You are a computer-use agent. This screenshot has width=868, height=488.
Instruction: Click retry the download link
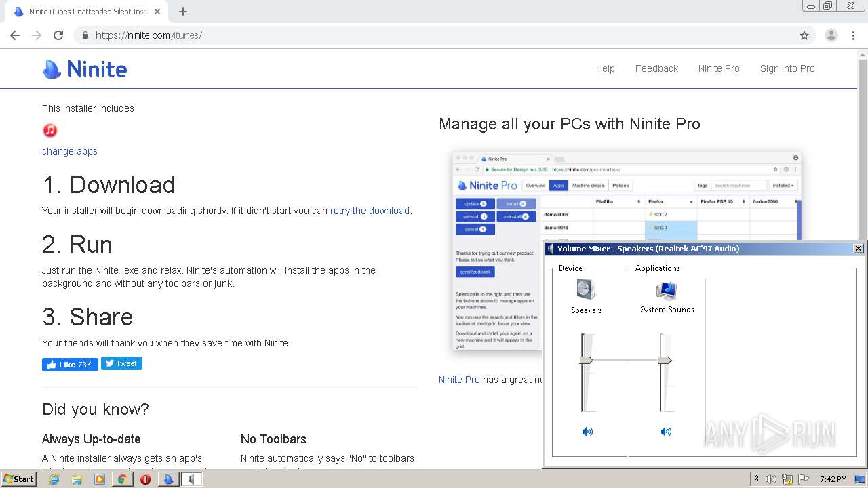[370, 211]
